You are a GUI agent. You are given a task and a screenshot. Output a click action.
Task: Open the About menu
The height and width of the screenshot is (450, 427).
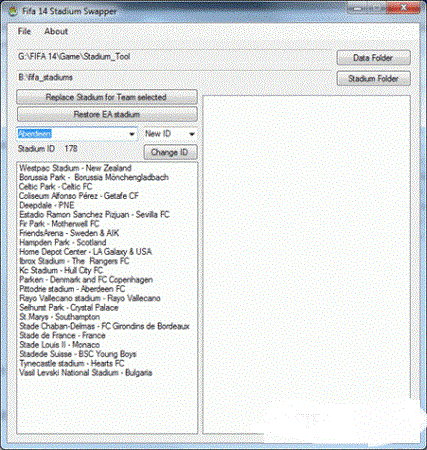pyautogui.click(x=56, y=31)
